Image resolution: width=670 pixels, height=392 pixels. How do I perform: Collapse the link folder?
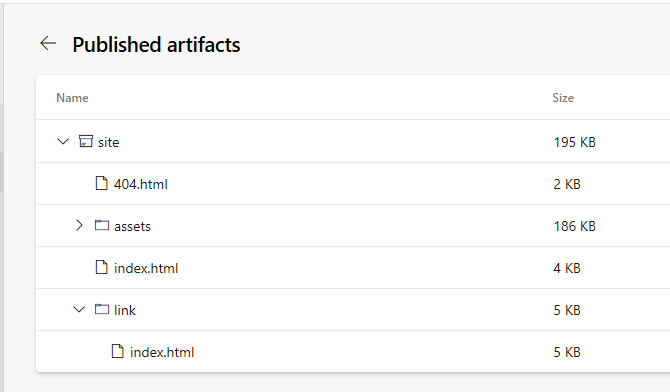pyautogui.click(x=79, y=309)
